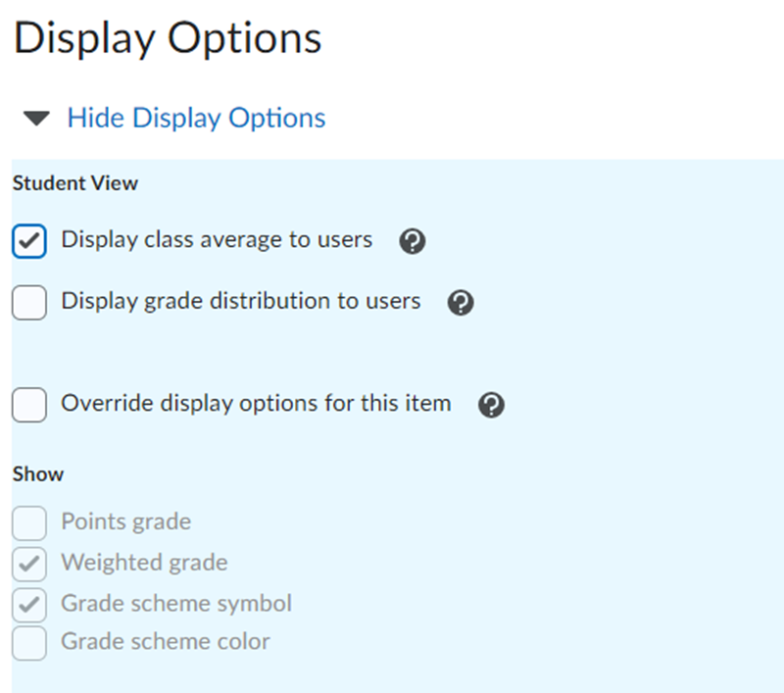Uncheck the Display class average checkbox
The width and height of the screenshot is (784, 693).
tap(29, 241)
